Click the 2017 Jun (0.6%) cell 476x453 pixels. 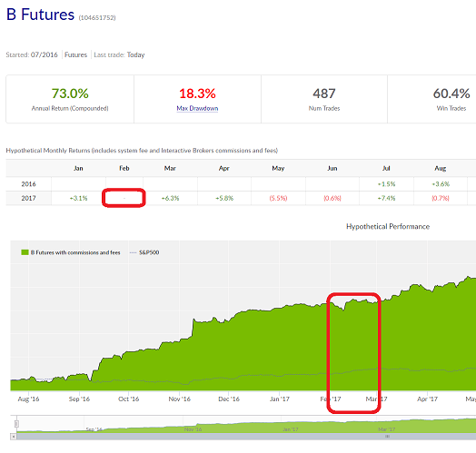point(332,198)
